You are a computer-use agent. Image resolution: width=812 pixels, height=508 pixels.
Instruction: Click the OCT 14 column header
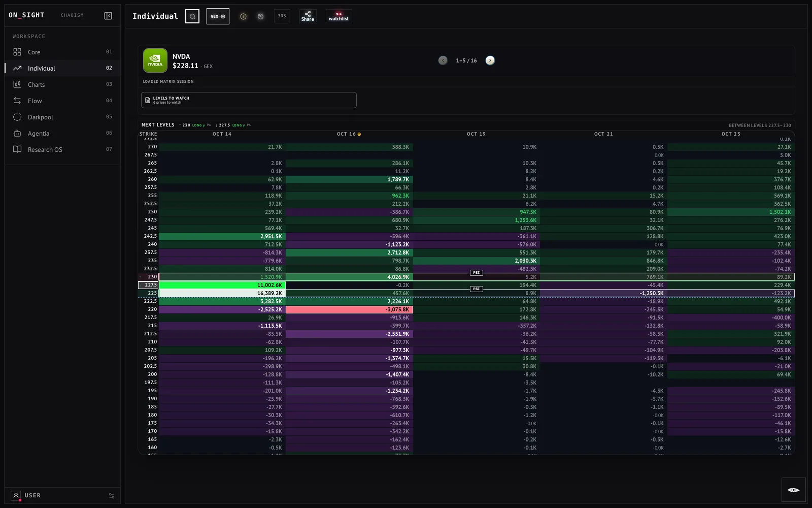point(222,134)
